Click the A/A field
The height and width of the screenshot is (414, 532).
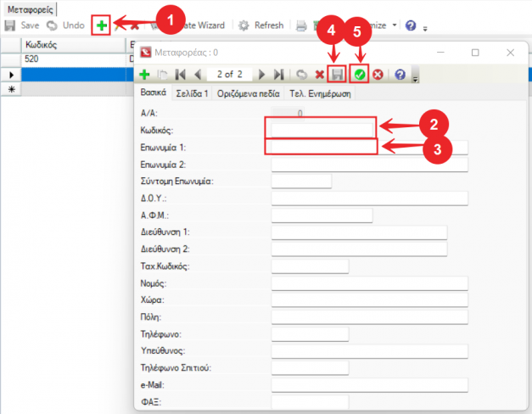[288, 113]
